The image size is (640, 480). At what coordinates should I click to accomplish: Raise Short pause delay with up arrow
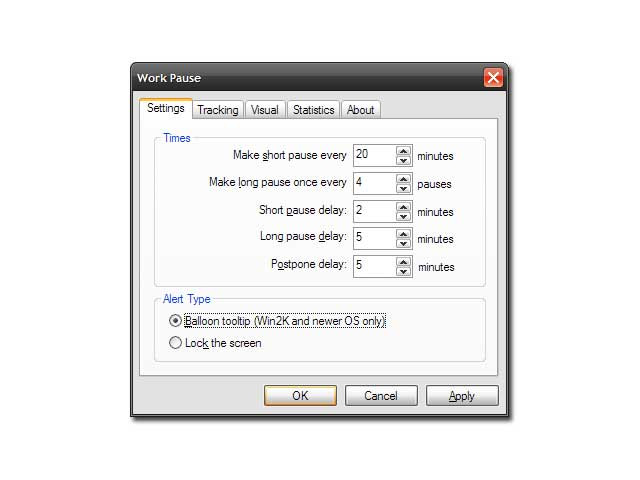pyautogui.click(x=403, y=207)
